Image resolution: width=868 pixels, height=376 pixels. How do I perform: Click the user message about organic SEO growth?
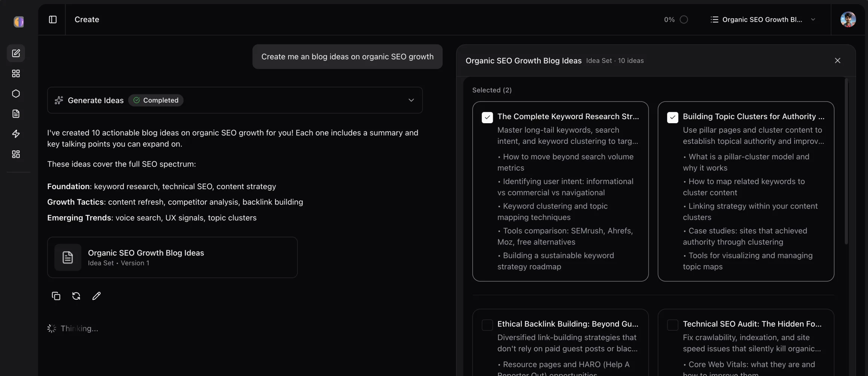click(347, 57)
